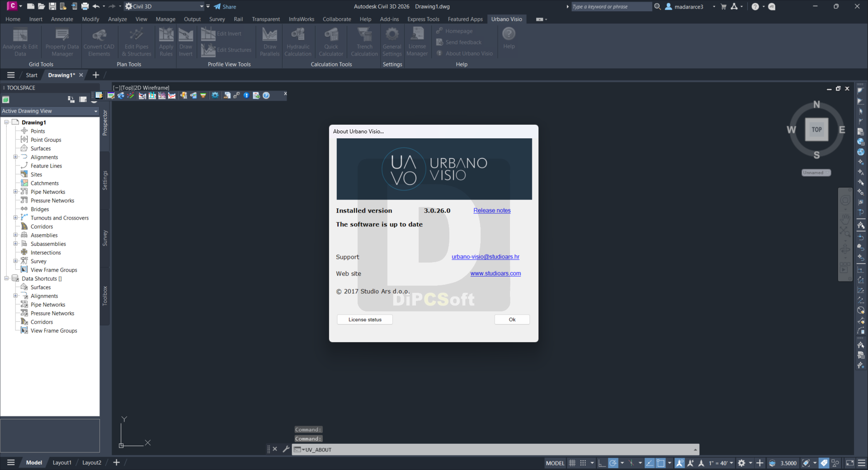
Task: Open Active Drawing View dropdown
Action: click(x=50, y=111)
